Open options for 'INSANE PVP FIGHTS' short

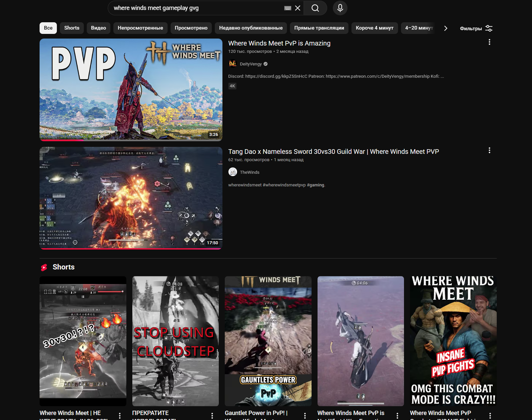click(x=490, y=416)
